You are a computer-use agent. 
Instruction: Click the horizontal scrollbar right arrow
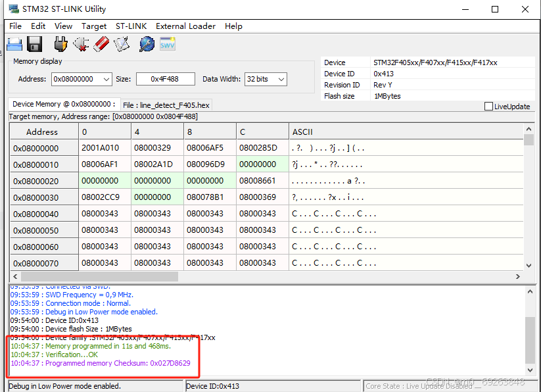pos(518,276)
